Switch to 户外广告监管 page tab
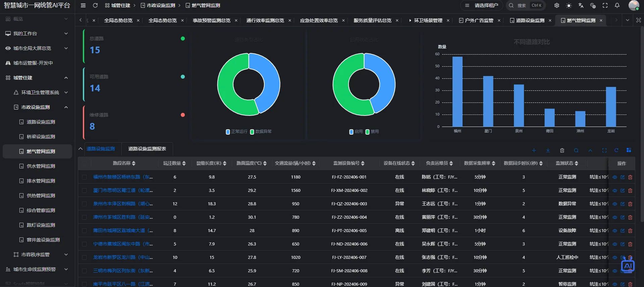 (x=479, y=20)
